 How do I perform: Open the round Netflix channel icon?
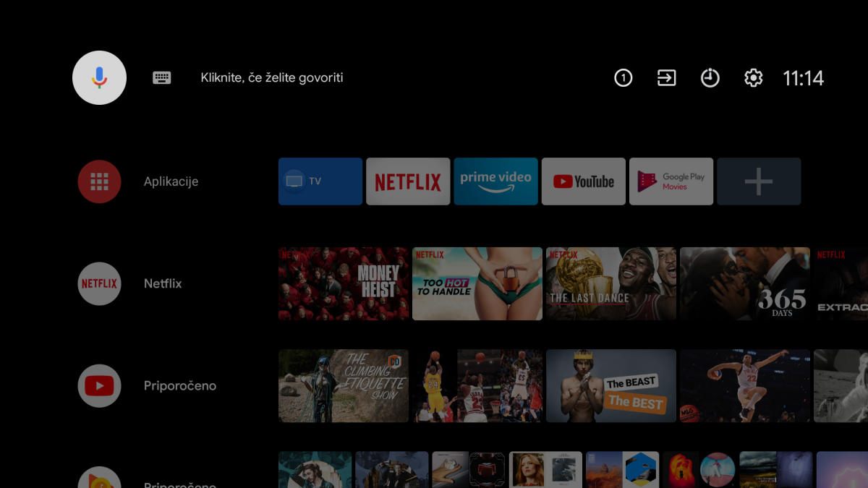tap(99, 283)
